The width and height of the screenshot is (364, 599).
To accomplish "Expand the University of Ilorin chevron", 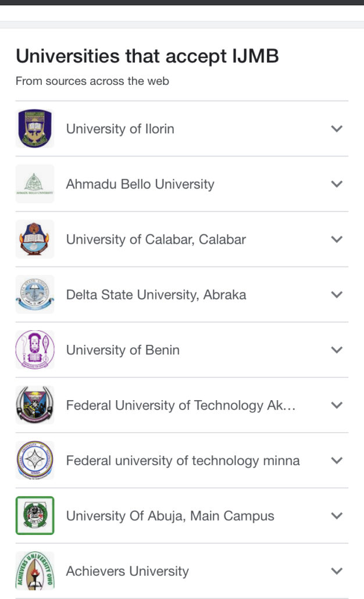I will tap(337, 129).
